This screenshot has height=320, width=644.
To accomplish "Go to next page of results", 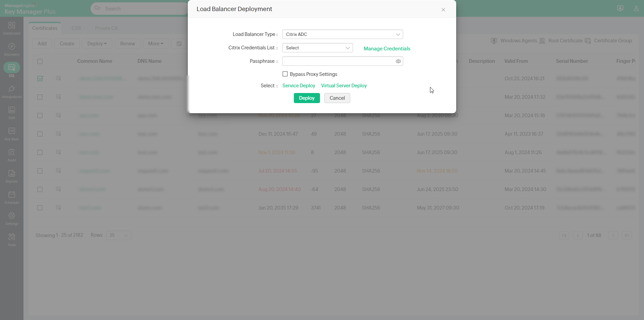I will point(613,235).
